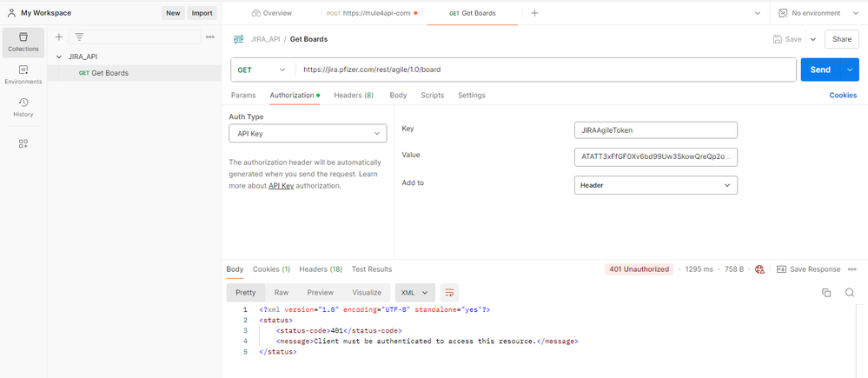868x378 pixels.
Task: Click the JIRA_API breadcrumb link
Action: (266, 39)
